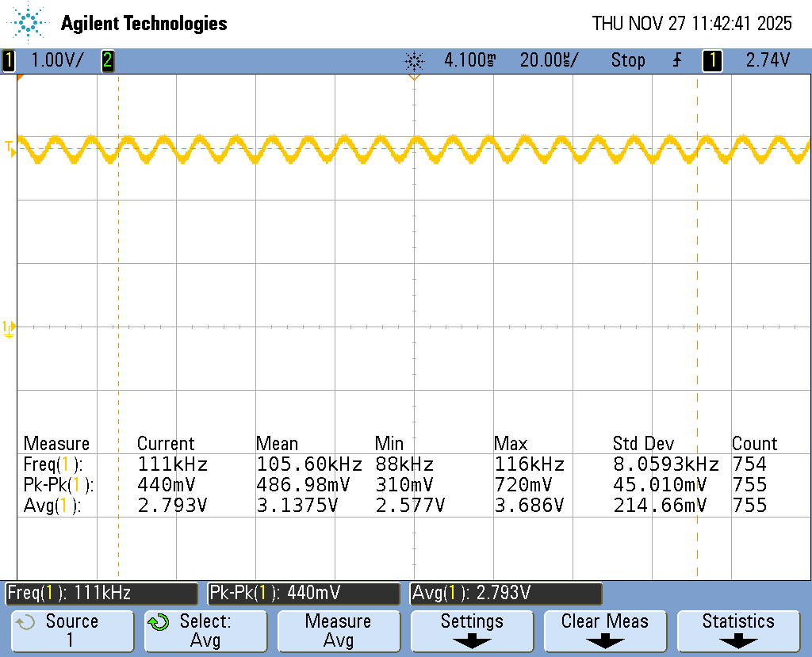
Task: Click the 2.74V trigger level value
Action: coord(768,60)
